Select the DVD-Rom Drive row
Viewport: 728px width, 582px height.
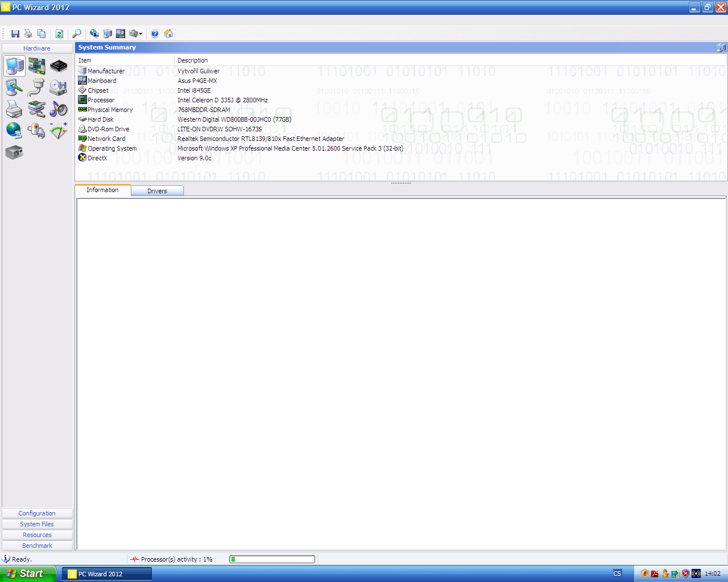pos(401,129)
